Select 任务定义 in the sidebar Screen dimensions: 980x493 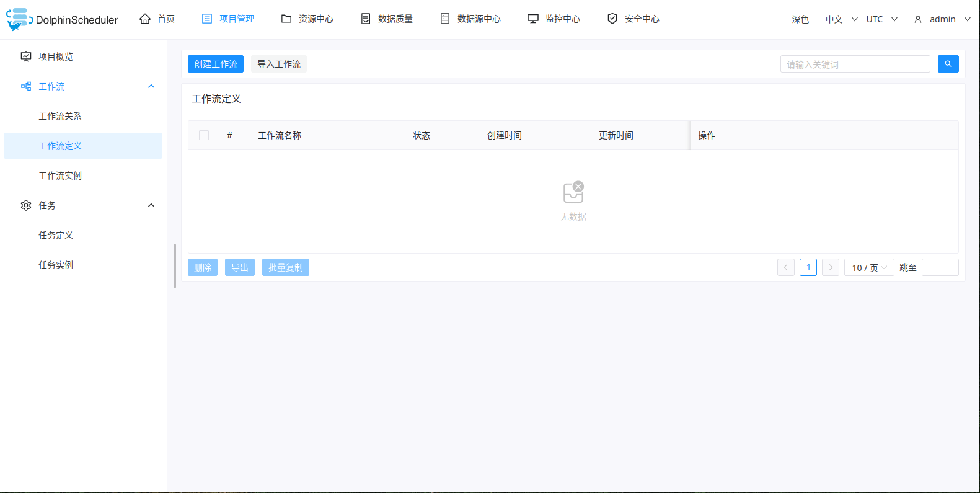[x=56, y=235]
